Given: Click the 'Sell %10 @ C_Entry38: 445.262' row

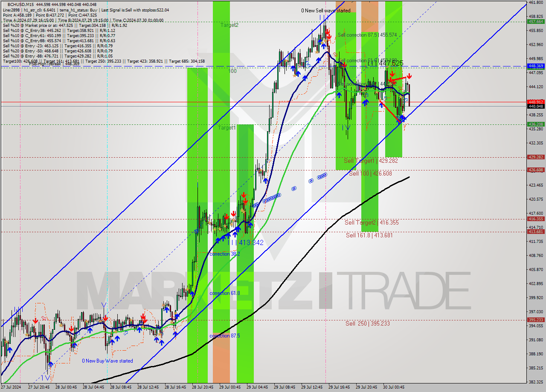Looking at the screenshot, I should [x=59, y=30].
